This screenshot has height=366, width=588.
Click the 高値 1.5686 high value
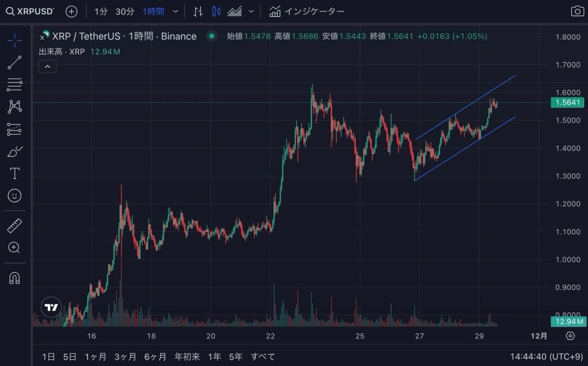[x=296, y=36]
